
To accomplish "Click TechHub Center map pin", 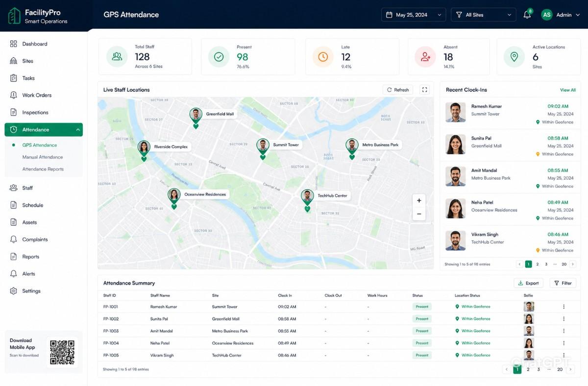I will click(x=307, y=200).
